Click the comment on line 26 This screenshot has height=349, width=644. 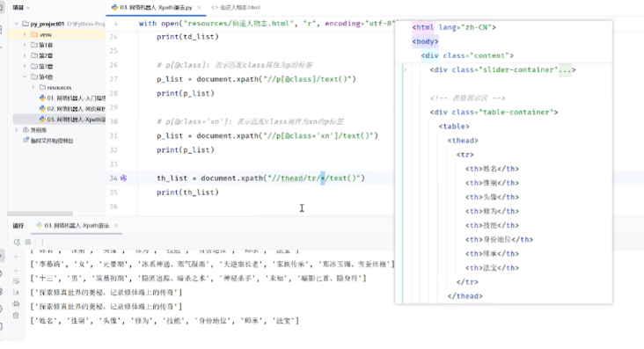235,65
